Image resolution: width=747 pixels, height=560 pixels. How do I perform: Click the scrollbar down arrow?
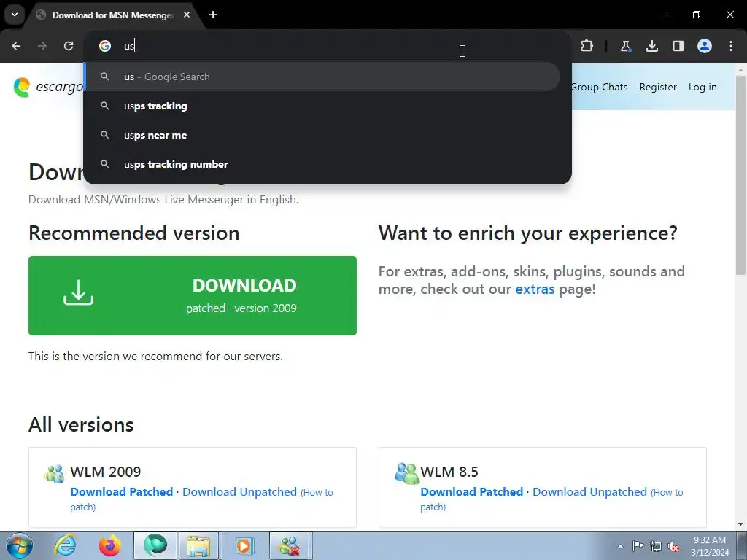tap(740, 524)
